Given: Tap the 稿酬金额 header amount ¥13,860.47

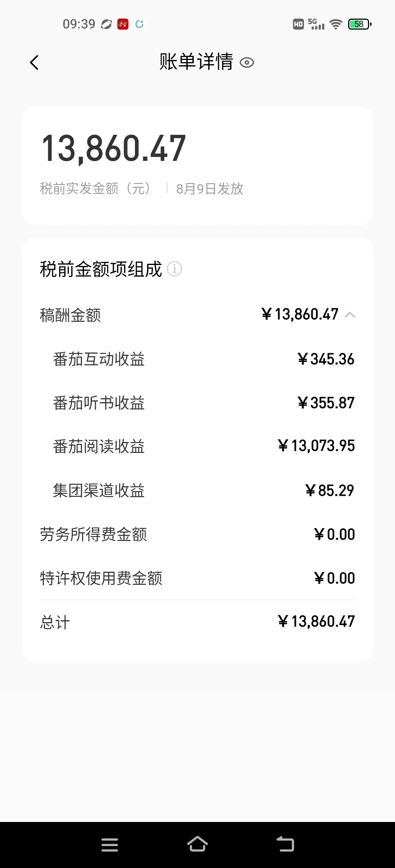Looking at the screenshot, I should (300, 315).
